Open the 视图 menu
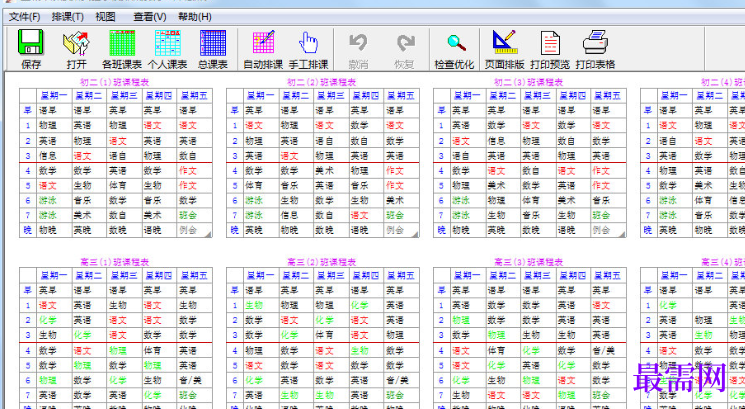The image size is (745, 409). 105,17
